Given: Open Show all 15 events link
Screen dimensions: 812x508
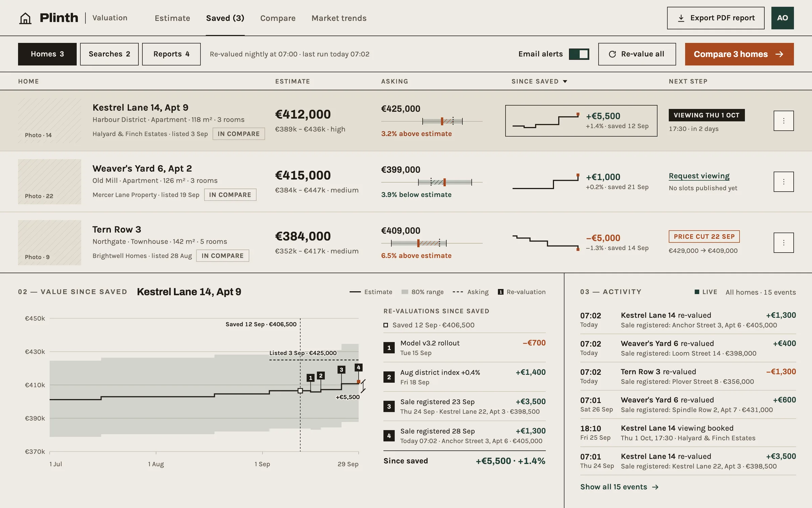Looking at the screenshot, I should (619, 487).
